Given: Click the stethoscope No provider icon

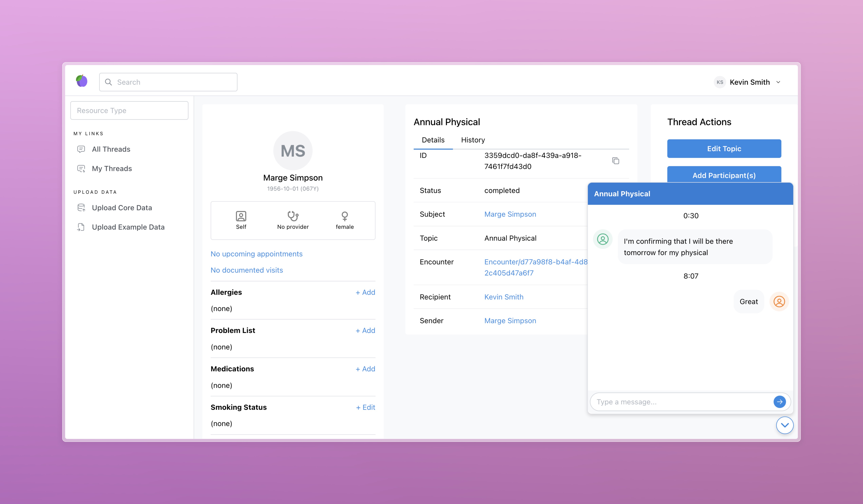Looking at the screenshot, I should pyautogui.click(x=293, y=216).
